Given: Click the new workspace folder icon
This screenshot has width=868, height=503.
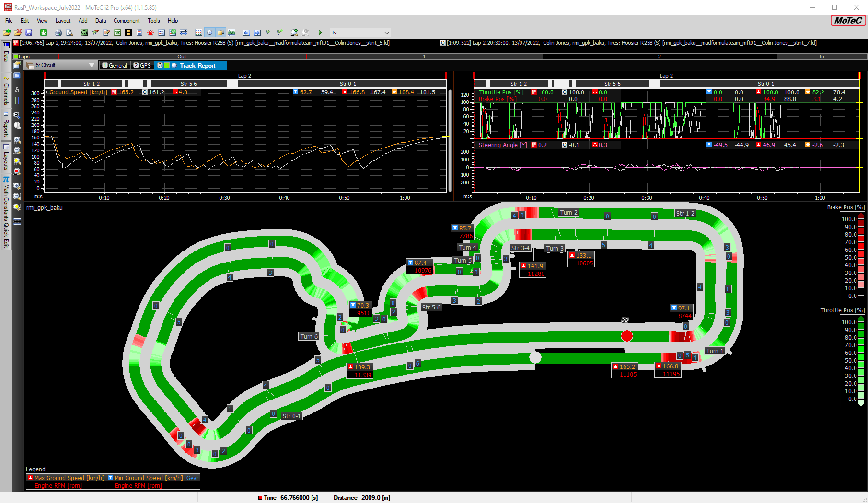Looking at the screenshot, I should (7, 33).
